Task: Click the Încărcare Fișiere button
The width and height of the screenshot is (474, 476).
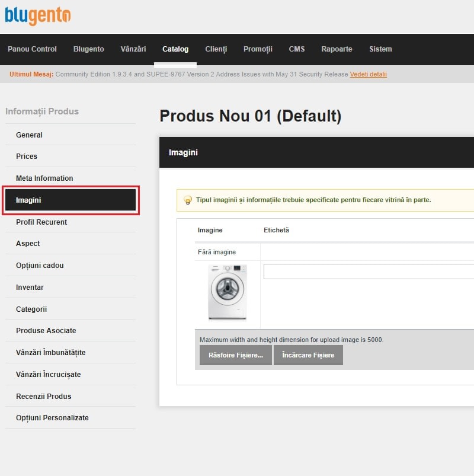Action: click(308, 355)
